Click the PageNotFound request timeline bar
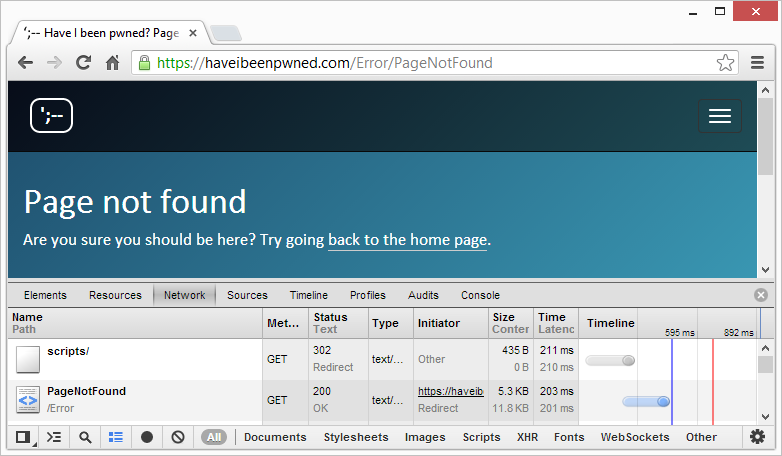Screen dimensions: 782x456 click(x=646, y=401)
